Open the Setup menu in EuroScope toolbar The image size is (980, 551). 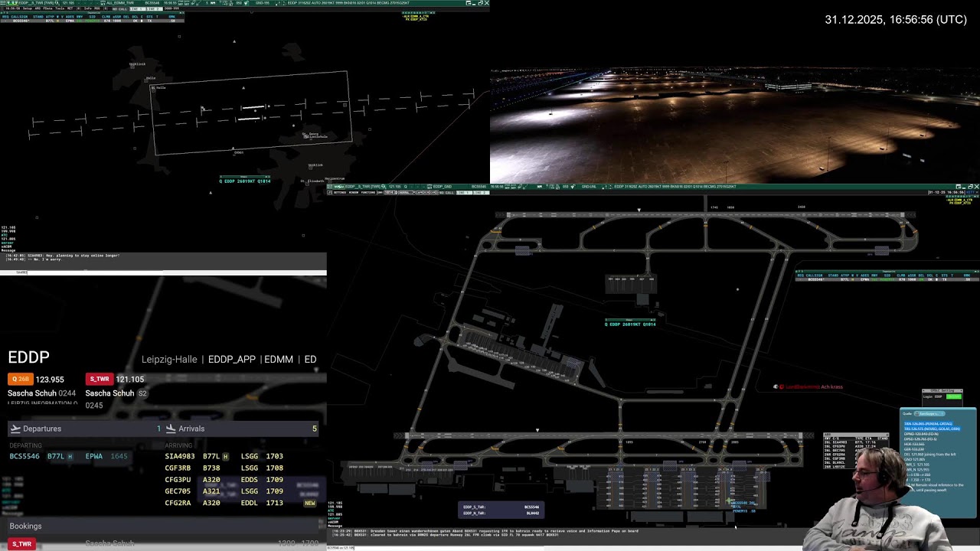coord(28,8)
